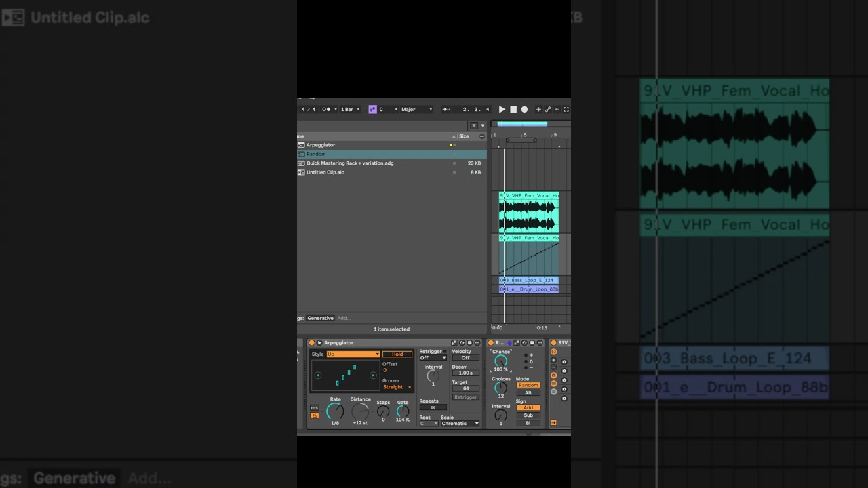Open the Arpeggiator Style dropdown showing Up

353,354
